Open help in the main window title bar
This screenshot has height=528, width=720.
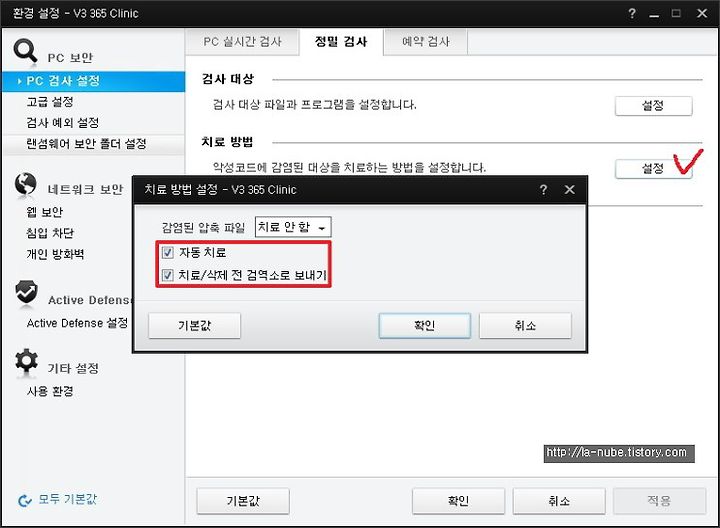pos(632,13)
